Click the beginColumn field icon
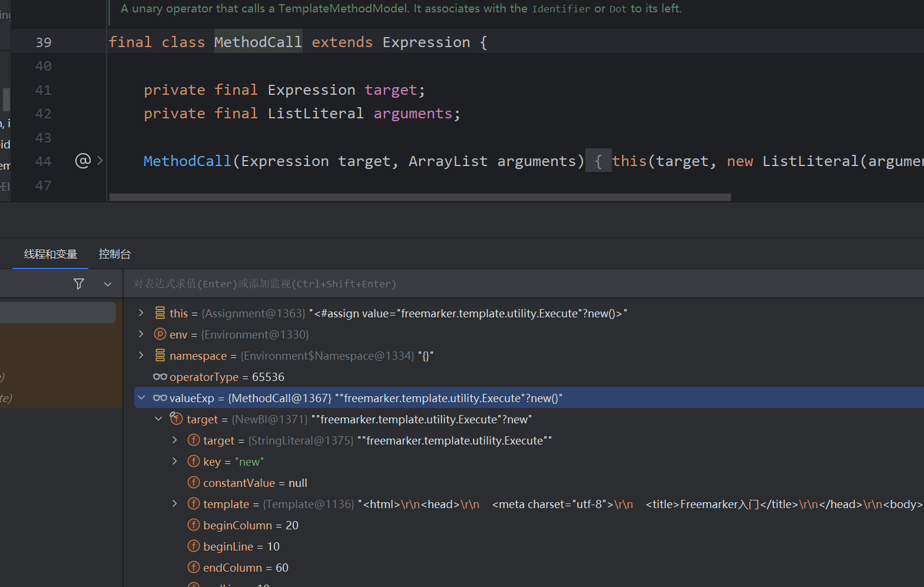924x587 pixels. (194, 525)
